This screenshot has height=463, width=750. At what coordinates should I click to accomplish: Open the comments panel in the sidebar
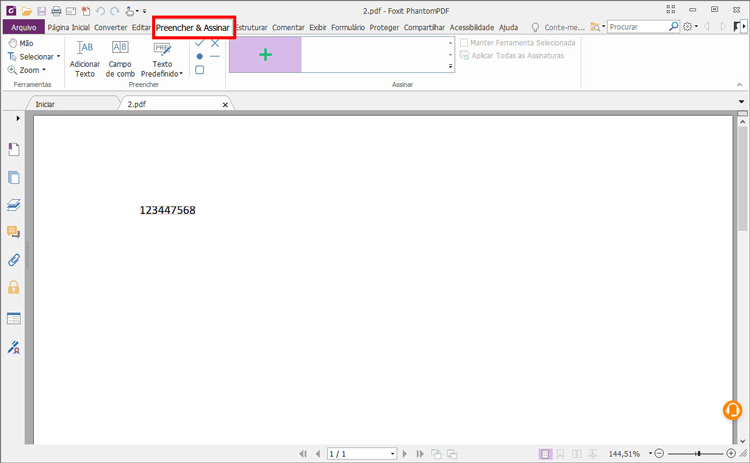(14, 232)
